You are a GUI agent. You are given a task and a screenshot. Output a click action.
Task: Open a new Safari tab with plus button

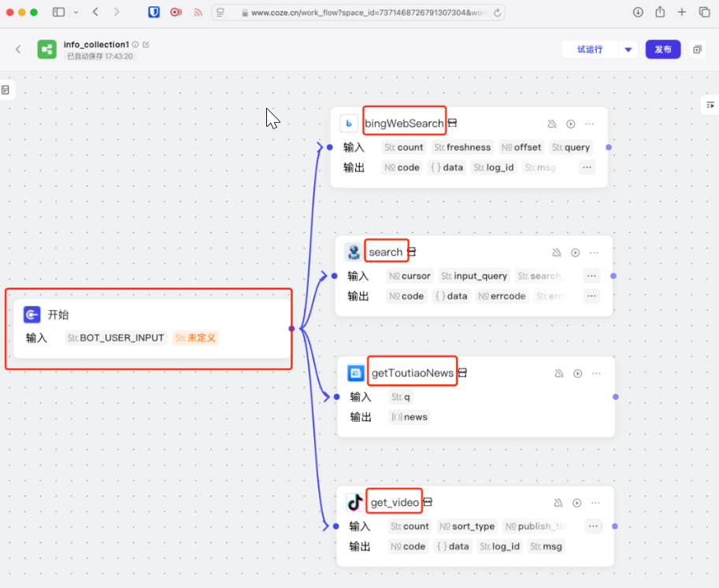[x=682, y=13]
